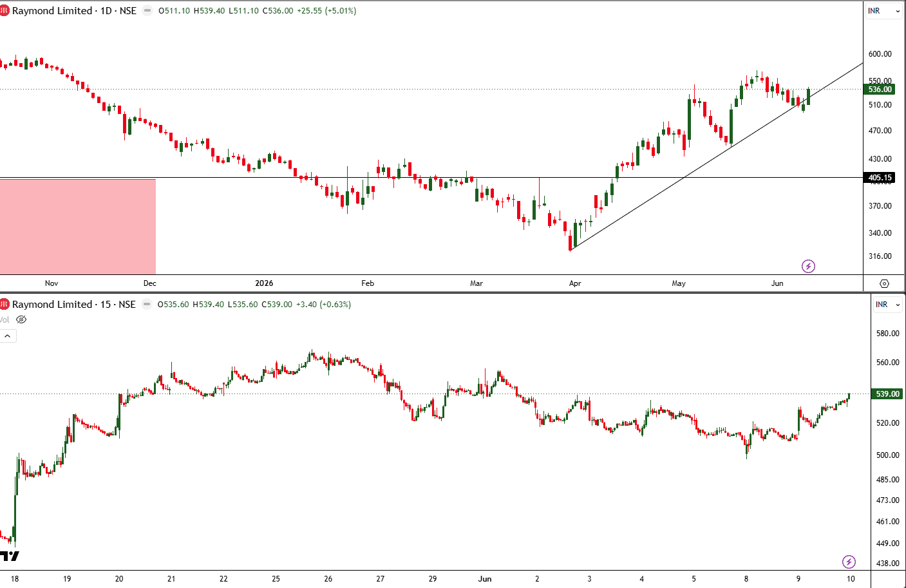Click the 405.15 price label on the axis

pyautogui.click(x=880, y=178)
